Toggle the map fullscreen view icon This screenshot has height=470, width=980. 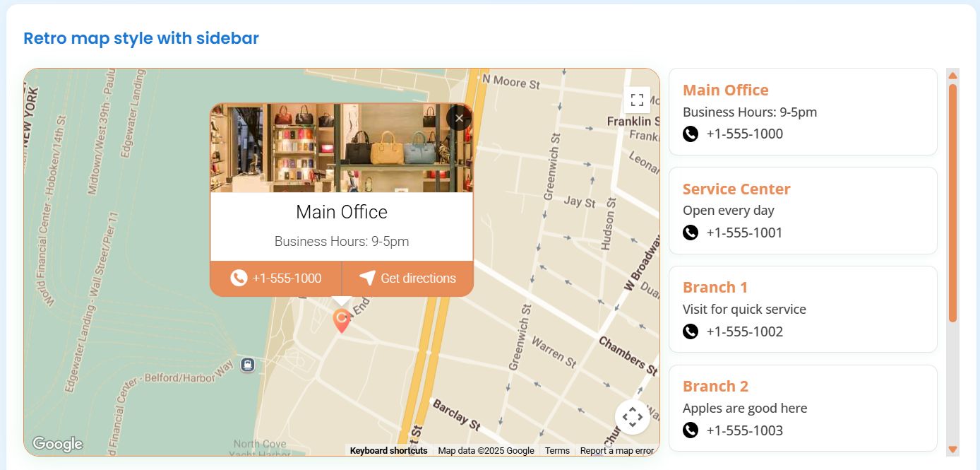pyautogui.click(x=637, y=100)
